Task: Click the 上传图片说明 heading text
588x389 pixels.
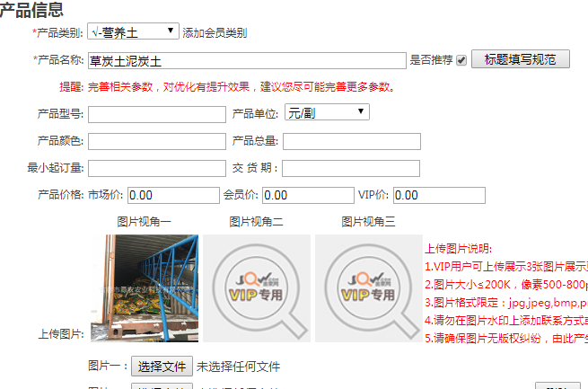Action: point(458,249)
